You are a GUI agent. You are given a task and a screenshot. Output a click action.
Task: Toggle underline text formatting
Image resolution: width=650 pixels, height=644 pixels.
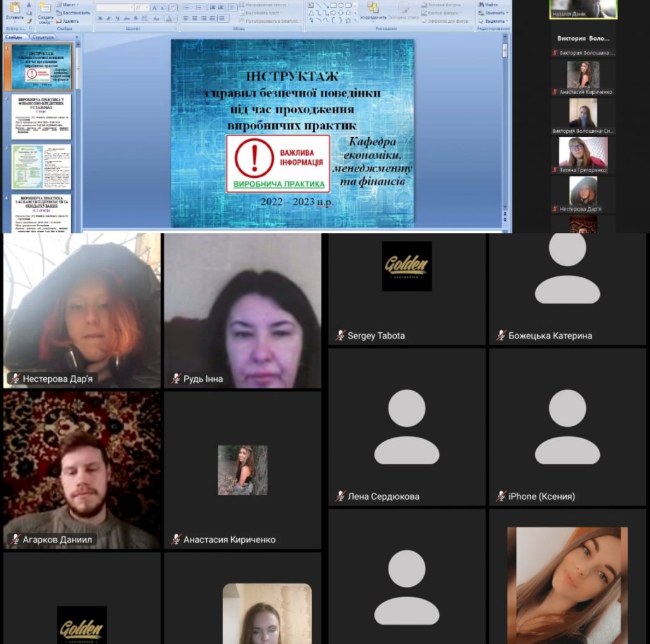117,18
